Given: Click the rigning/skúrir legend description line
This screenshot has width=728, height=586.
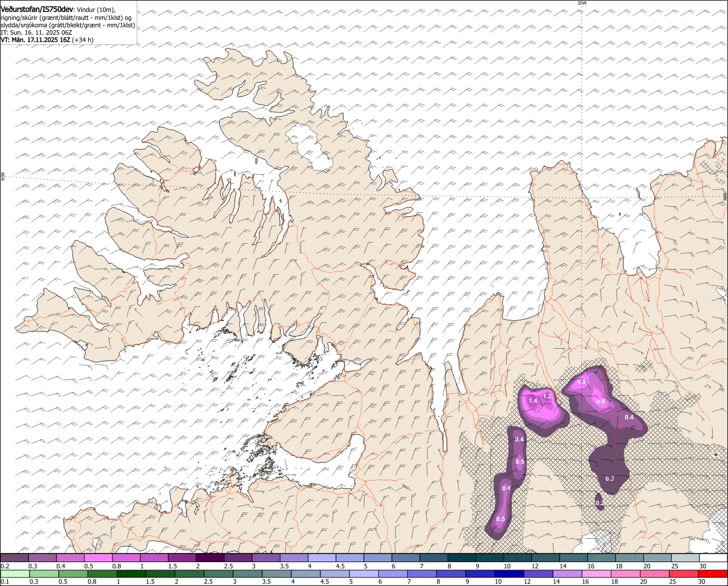Looking at the screenshot, I should pos(66,18).
